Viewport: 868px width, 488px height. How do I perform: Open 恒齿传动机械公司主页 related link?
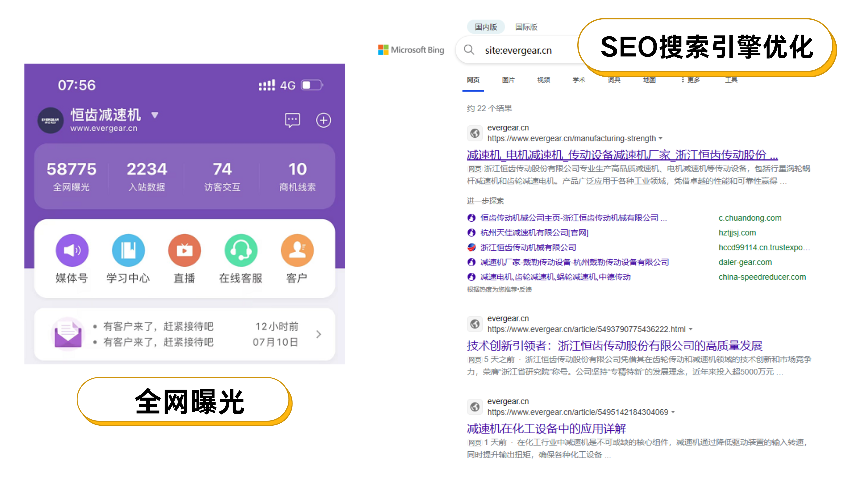coord(573,218)
